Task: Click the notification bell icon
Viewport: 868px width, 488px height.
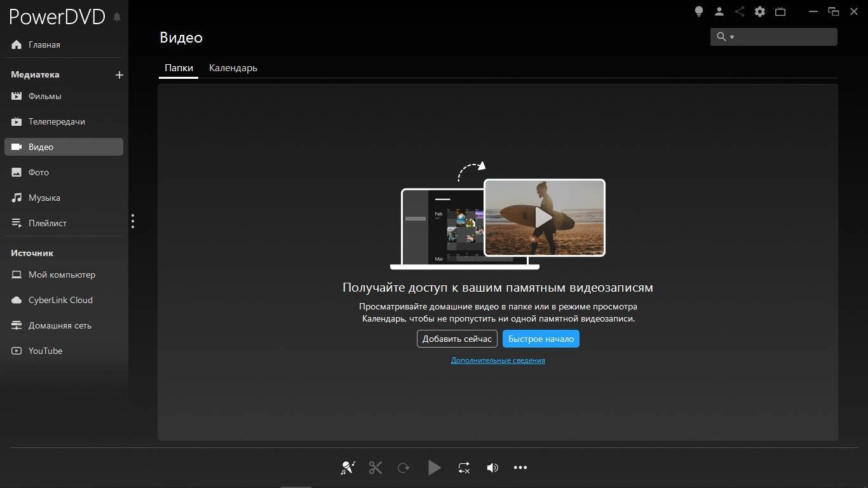Action: tap(117, 17)
